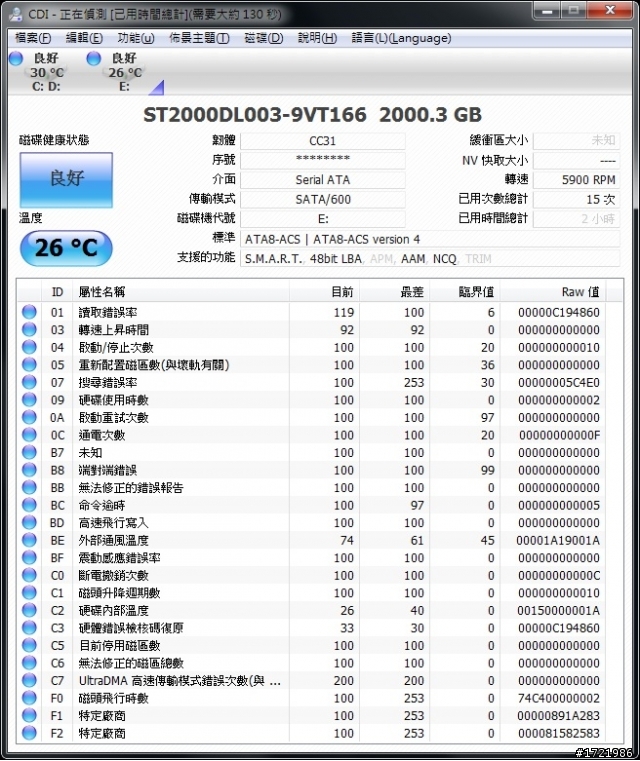Click the supported features field S.M.A.R.T.

(x=429, y=258)
